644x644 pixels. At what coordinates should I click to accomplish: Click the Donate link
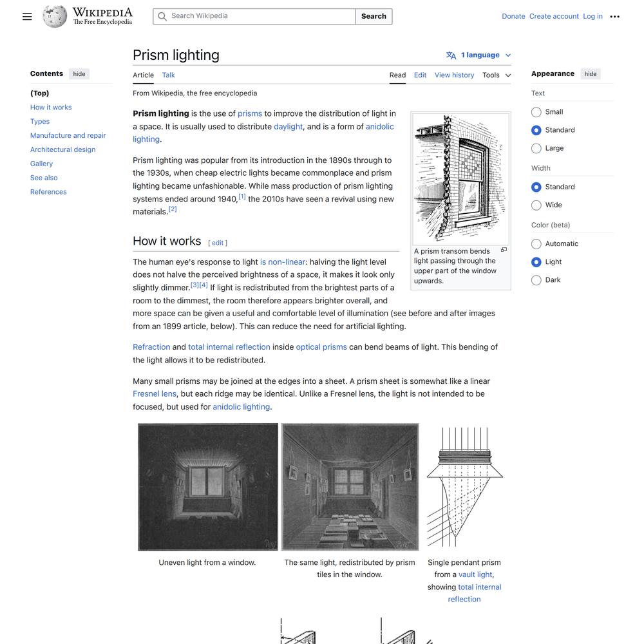click(513, 17)
